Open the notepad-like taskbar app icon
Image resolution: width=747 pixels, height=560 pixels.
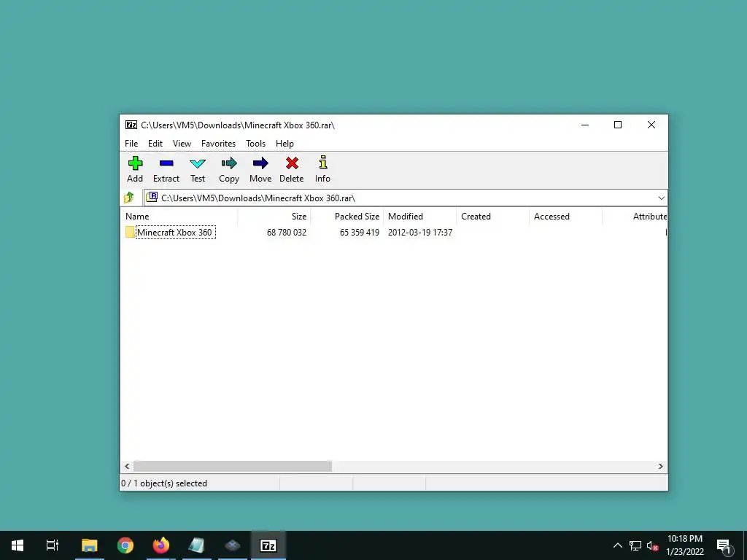196,545
